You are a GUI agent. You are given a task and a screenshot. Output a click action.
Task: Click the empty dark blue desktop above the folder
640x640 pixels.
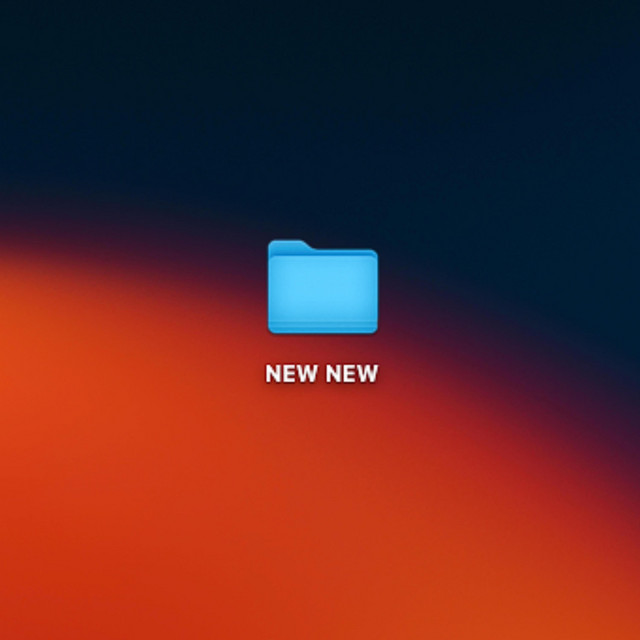(x=322, y=120)
